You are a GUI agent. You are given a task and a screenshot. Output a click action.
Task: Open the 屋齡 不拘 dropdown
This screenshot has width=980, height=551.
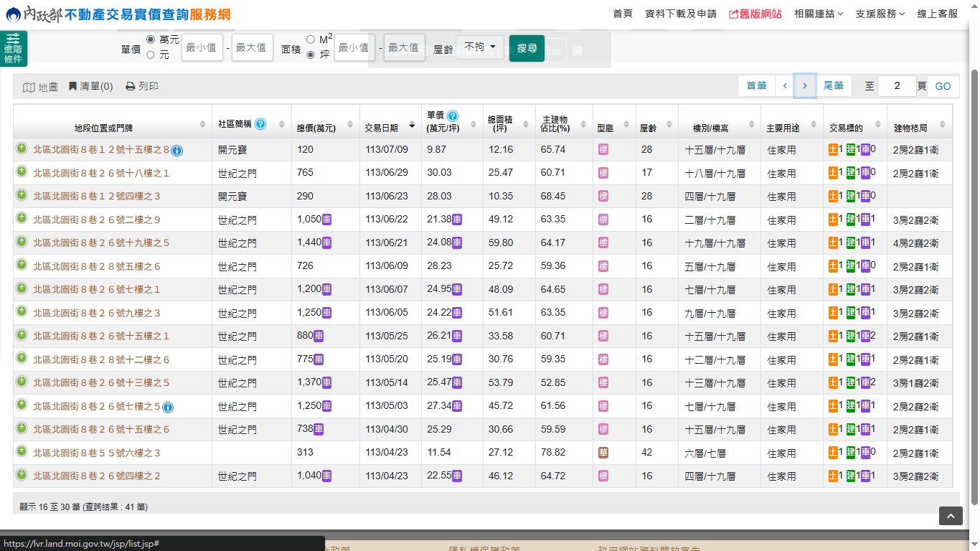click(480, 47)
